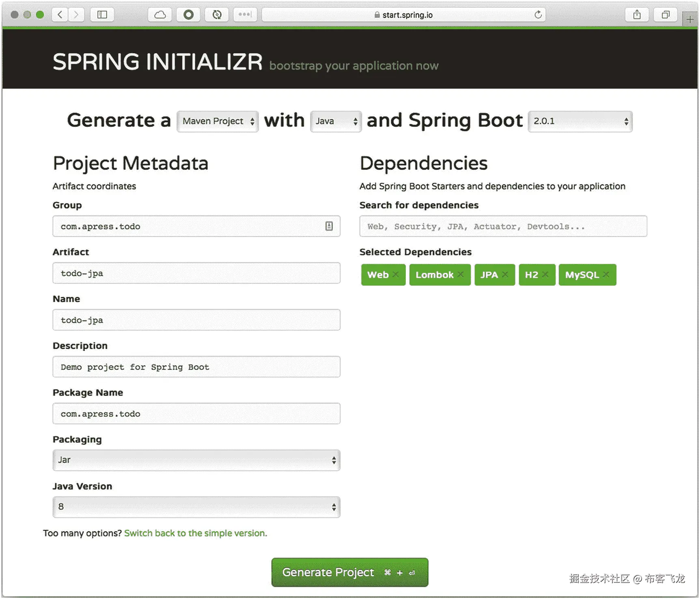Remove the MySQL dependency tag
The image size is (700, 599).
(x=606, y=275)
